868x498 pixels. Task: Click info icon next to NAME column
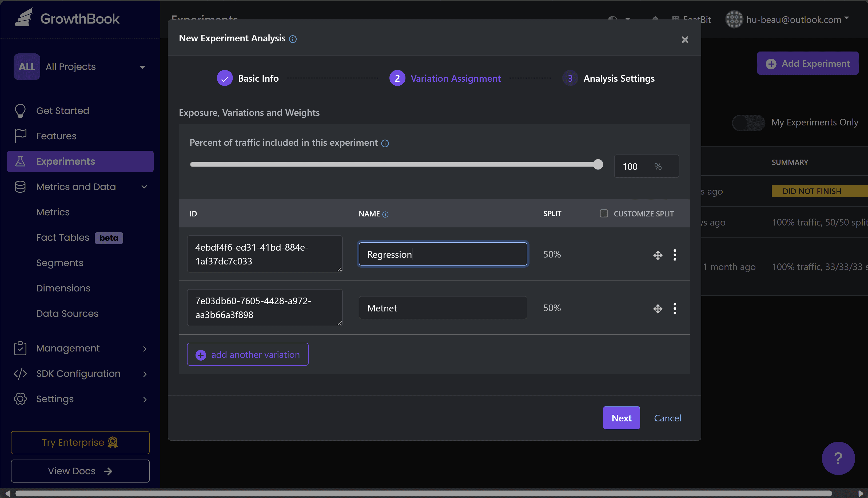tap(385, 215)
